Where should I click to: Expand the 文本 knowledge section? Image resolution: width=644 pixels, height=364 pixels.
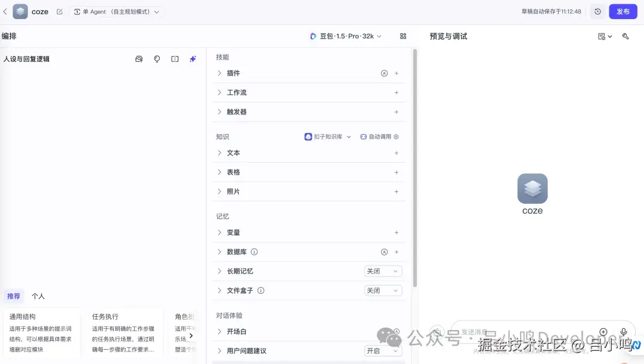[x=219, y=153]
